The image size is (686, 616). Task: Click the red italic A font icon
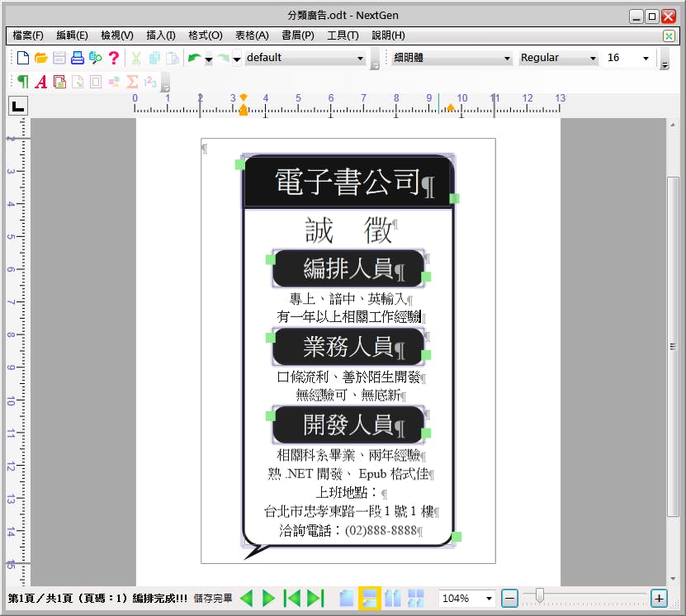tap(40, 82)
